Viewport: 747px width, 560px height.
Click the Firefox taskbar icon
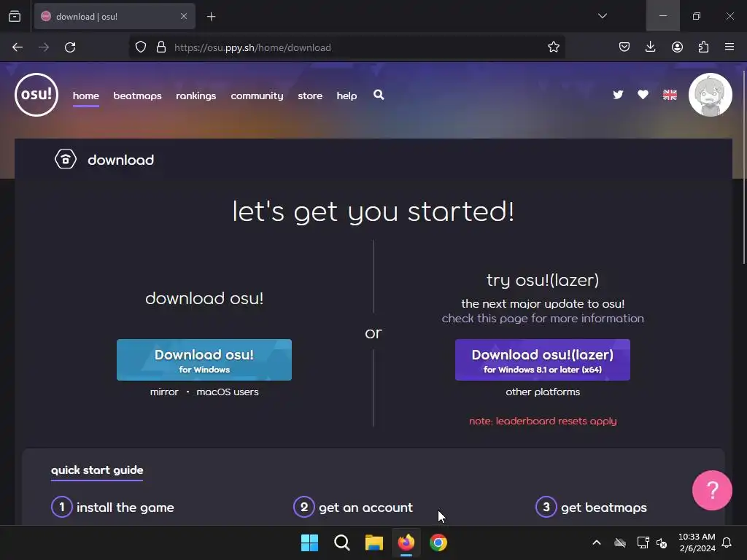(406, 542)
